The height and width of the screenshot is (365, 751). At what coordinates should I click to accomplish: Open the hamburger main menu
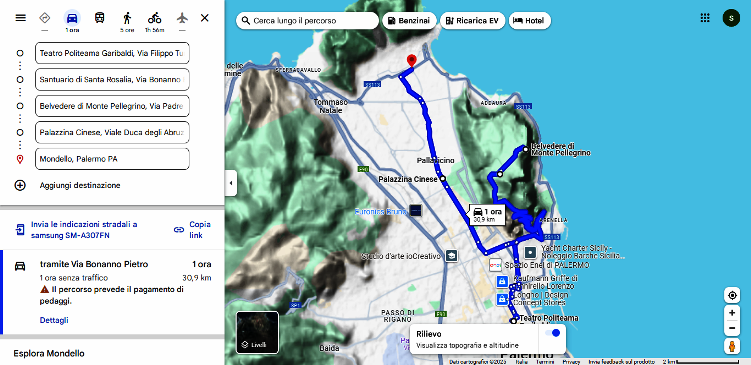pyautogui.click(x=21, y=18)
